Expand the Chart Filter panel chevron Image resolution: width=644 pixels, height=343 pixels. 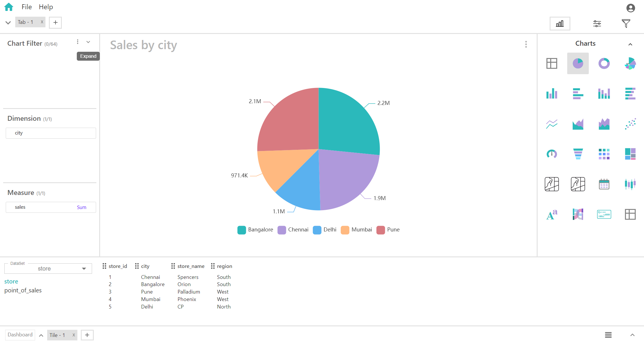coord(88,42)
